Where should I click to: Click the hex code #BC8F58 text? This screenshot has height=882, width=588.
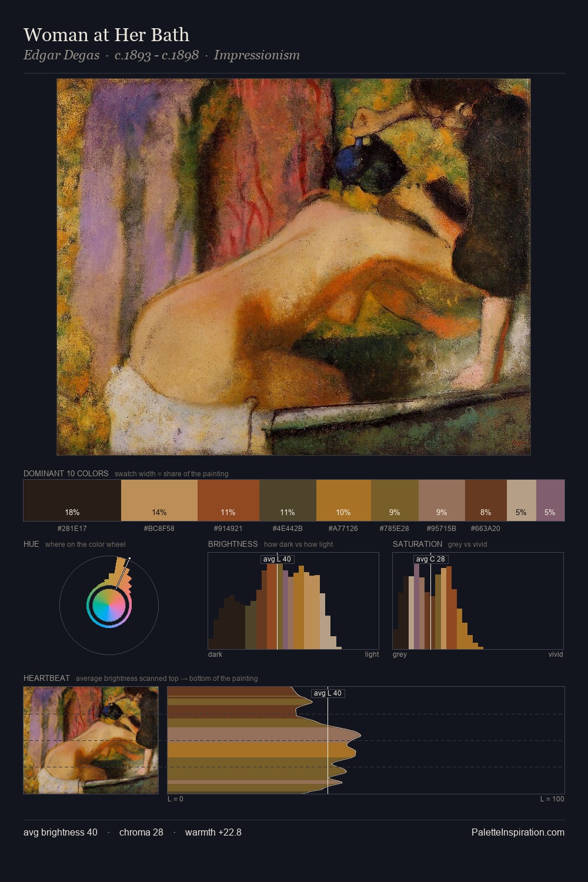(x=159, y=529)
